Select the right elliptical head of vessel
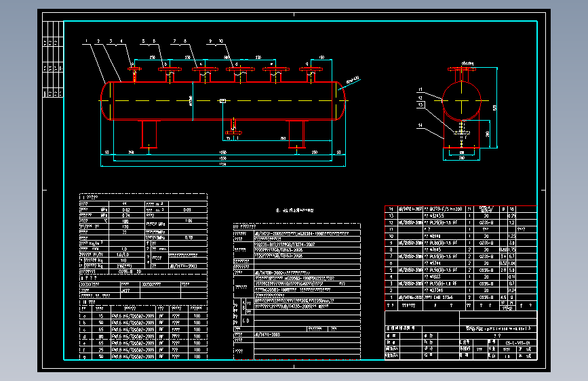The width and height of the screenshot is (588, 381). (x=339, y=100)
